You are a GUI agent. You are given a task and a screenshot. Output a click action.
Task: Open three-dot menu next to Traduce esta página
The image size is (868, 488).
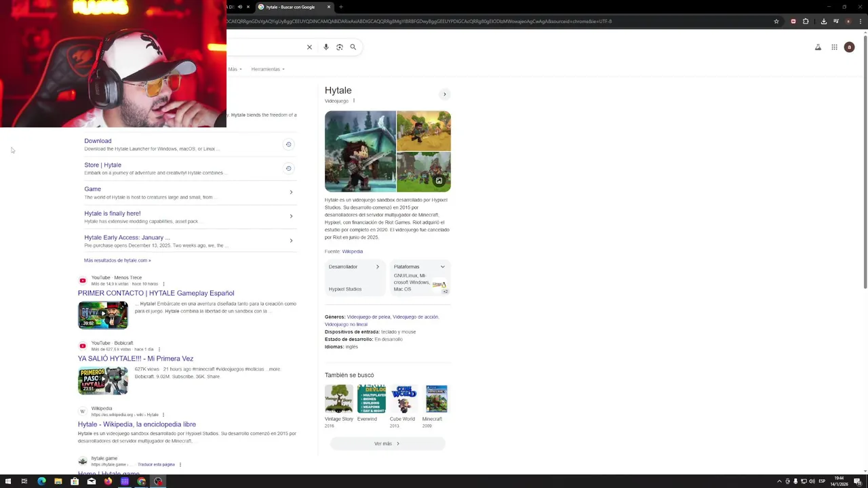(x=180, y=465)
